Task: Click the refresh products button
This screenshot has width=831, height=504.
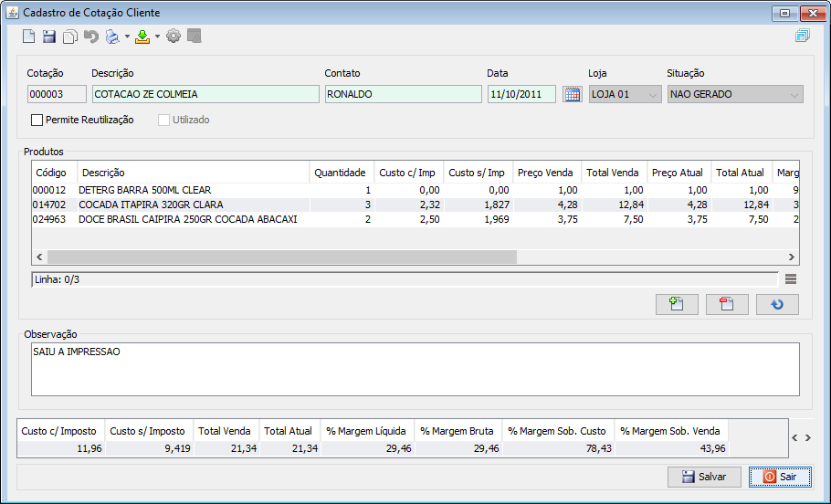Action: (x=777, y=304)
